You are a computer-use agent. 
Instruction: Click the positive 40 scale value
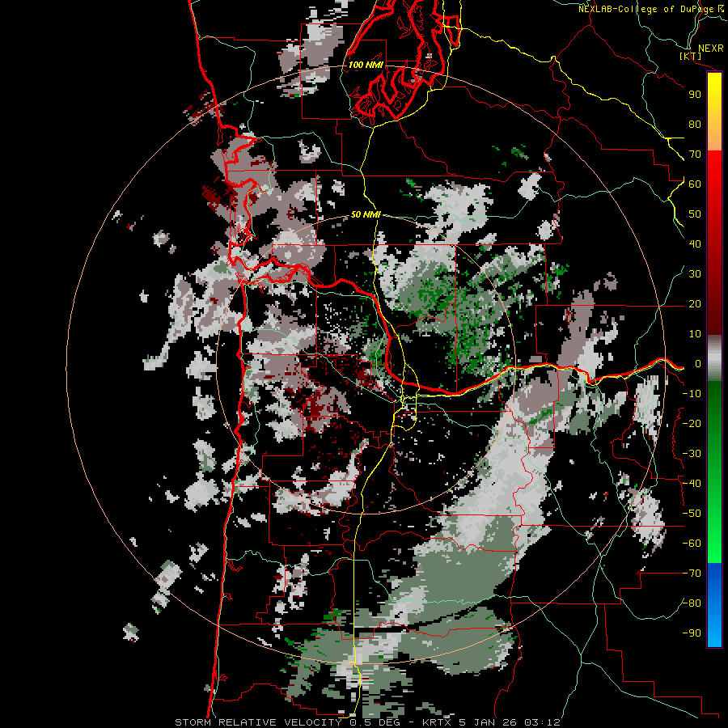pyautogui.click(x=695, y=244)
